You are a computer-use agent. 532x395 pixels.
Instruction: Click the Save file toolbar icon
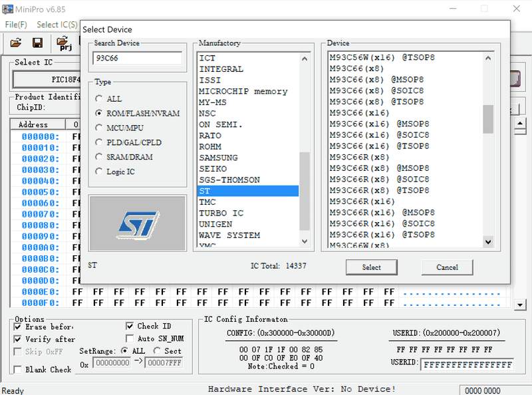click(x=37, y=43)
